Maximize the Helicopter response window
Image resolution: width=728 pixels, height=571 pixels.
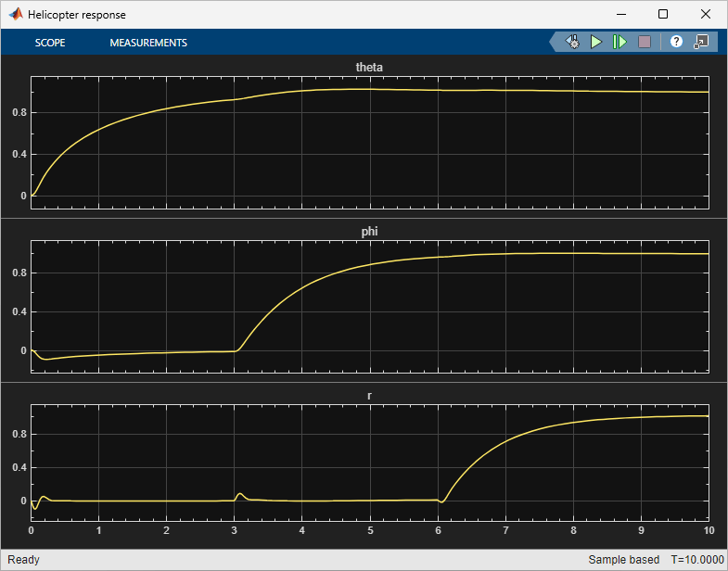[662, 15]
